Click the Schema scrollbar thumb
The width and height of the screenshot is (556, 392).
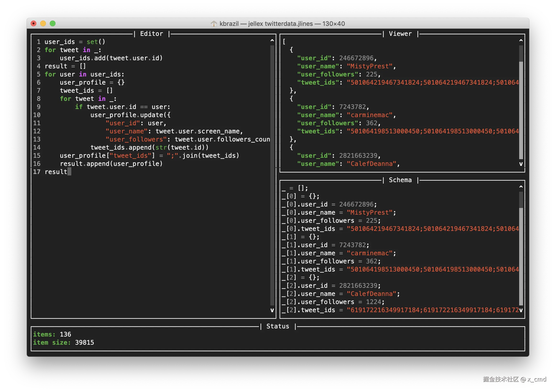pos(521,200)
